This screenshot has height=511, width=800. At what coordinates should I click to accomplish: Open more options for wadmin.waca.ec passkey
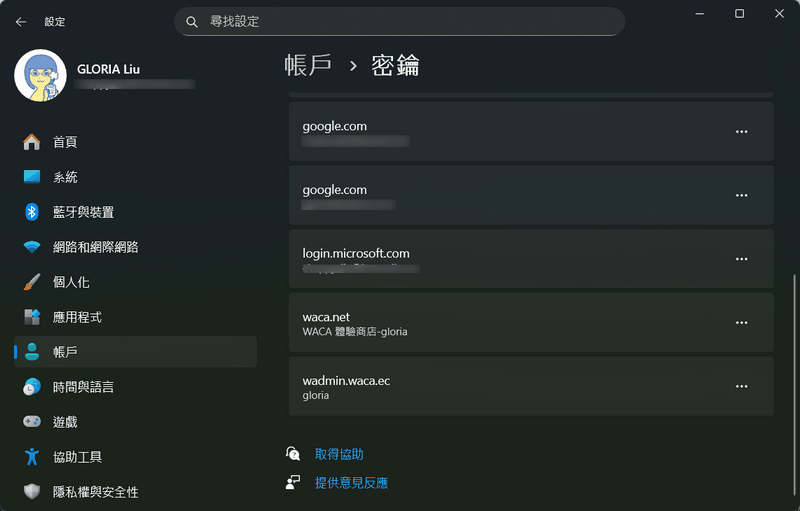(741, 386)
